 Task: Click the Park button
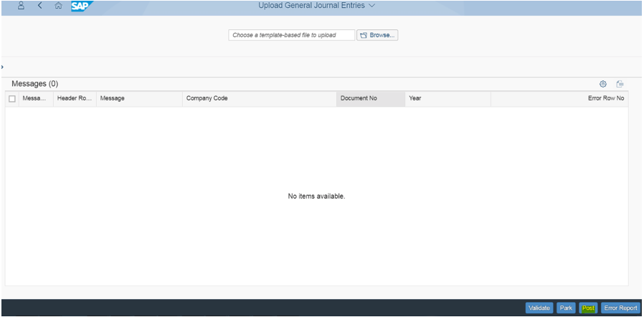click(x=566, y=308)
